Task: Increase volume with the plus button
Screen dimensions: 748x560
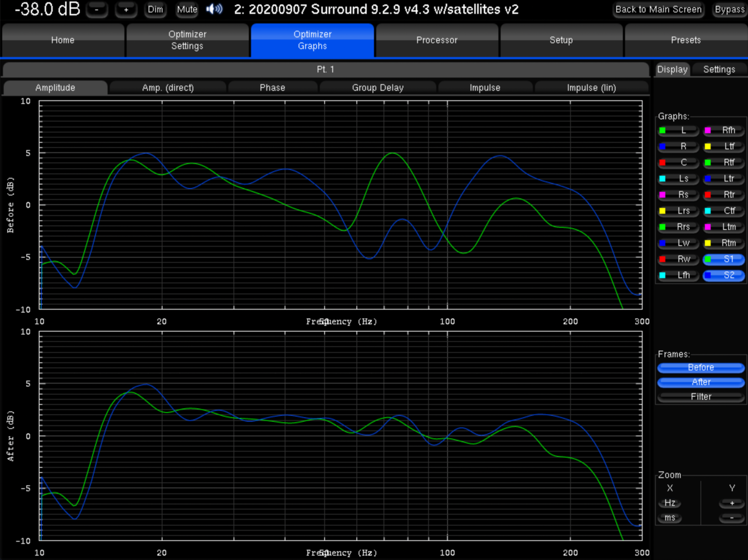Action: coord(126,9)
